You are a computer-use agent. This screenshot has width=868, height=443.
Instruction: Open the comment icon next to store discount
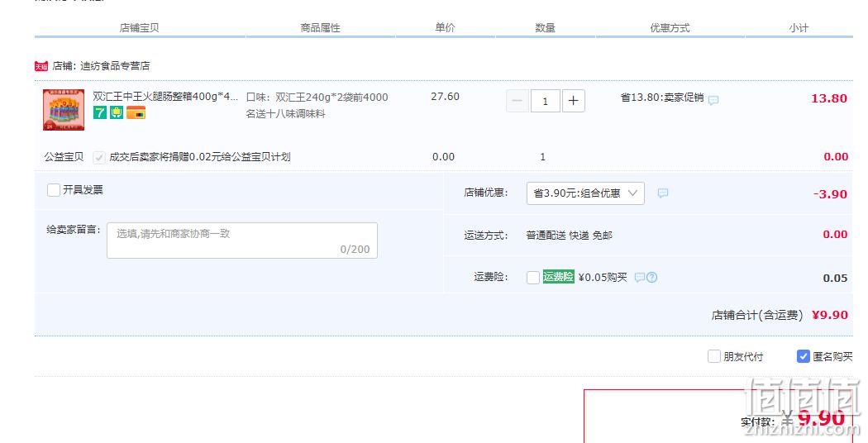pos(663,193)
